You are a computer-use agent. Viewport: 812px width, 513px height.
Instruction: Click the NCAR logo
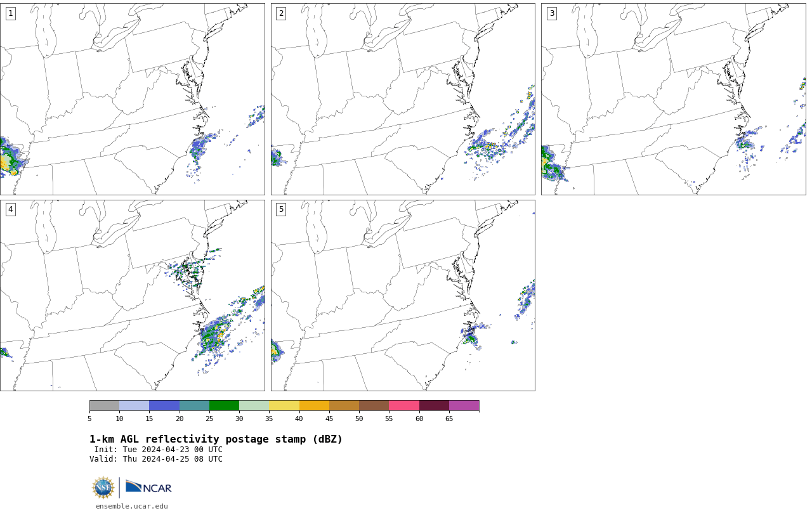[148, 487]
